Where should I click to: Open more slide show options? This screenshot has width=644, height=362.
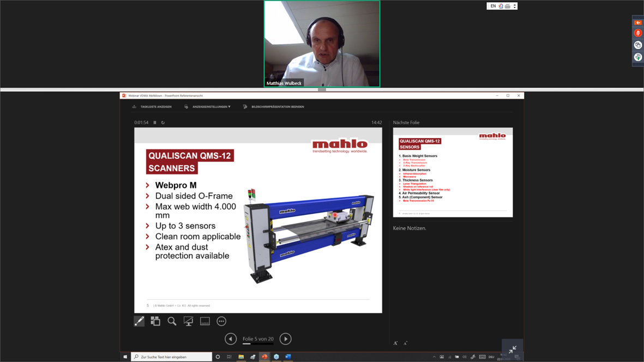click(x=221, y=321)
